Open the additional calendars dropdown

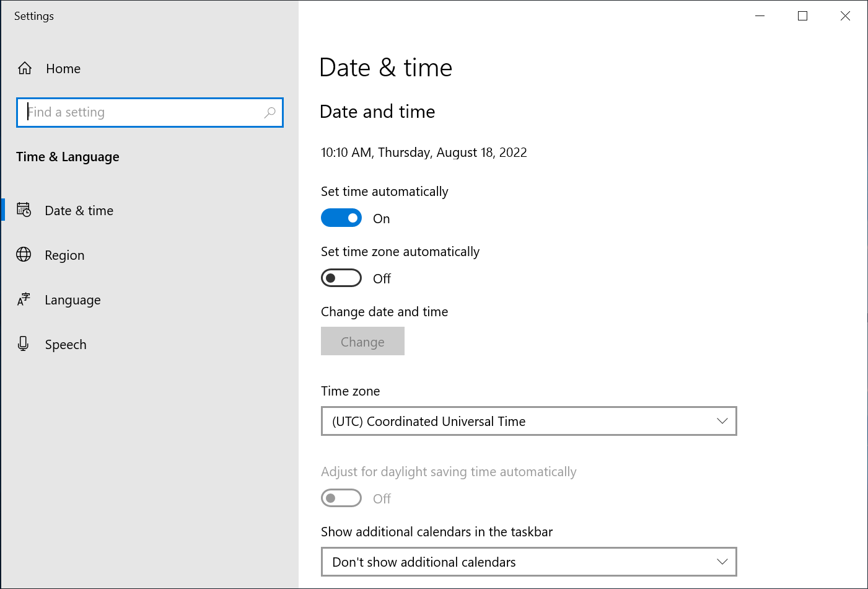point(528,562)
